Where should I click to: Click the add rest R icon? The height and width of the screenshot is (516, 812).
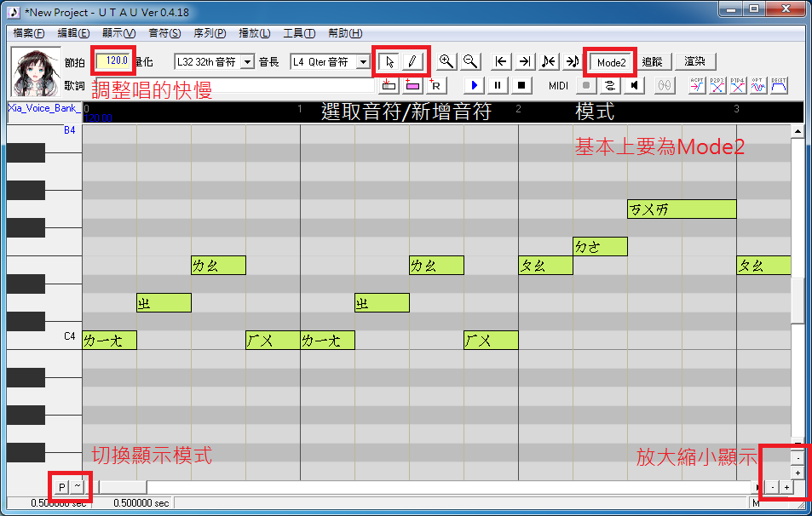click(436, 85)
